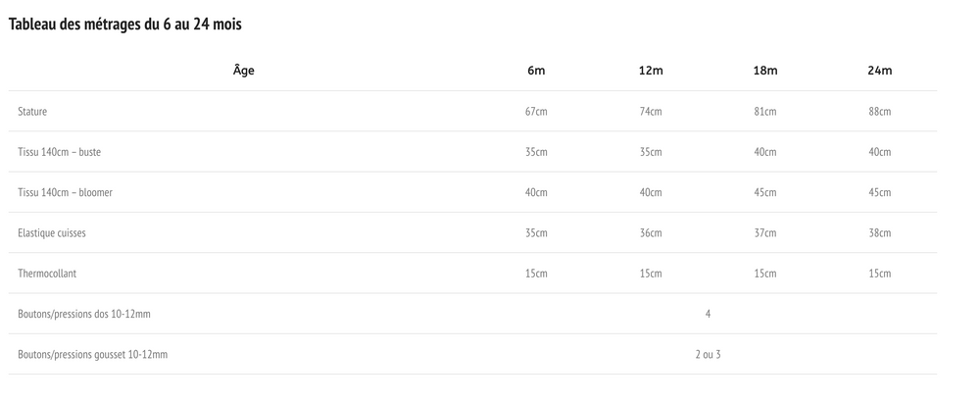This screenshot has height=401, width=980.
Task: Select the 88cm stature value
Action: tap(879, 112)
